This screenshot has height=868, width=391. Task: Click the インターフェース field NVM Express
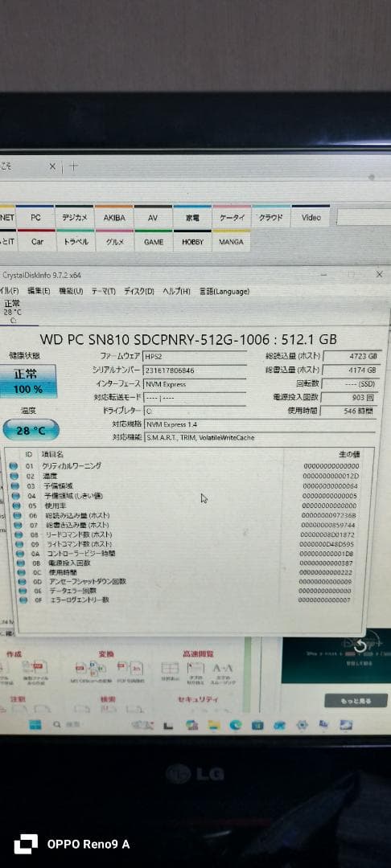pos(195,383)
